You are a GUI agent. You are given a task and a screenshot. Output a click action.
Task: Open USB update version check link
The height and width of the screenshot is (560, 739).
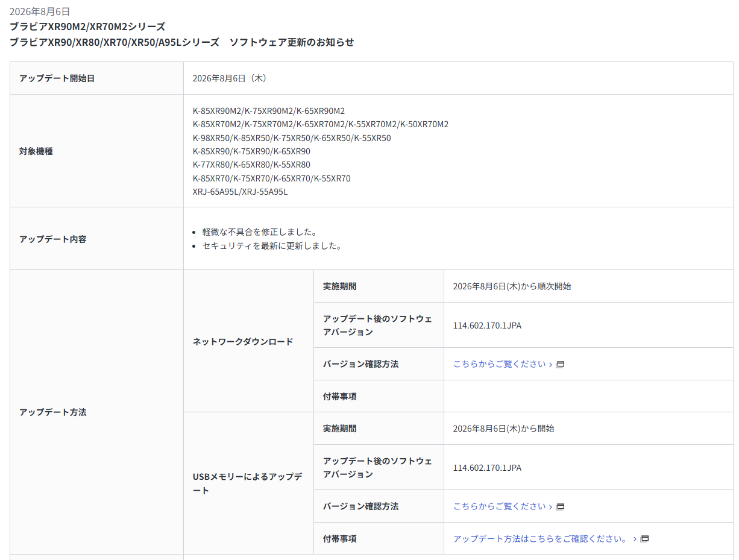pyautogui.click(x=500, y=506)
